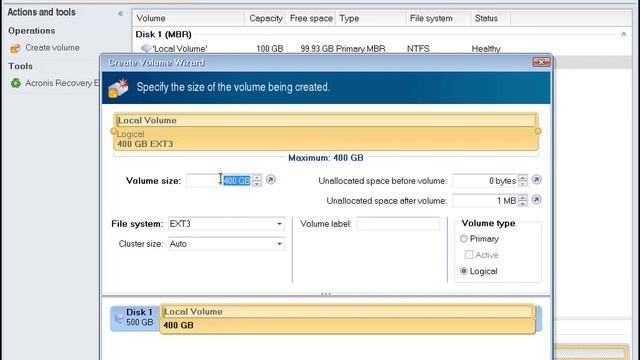Open the File system dropdown

tap(279, 224)
